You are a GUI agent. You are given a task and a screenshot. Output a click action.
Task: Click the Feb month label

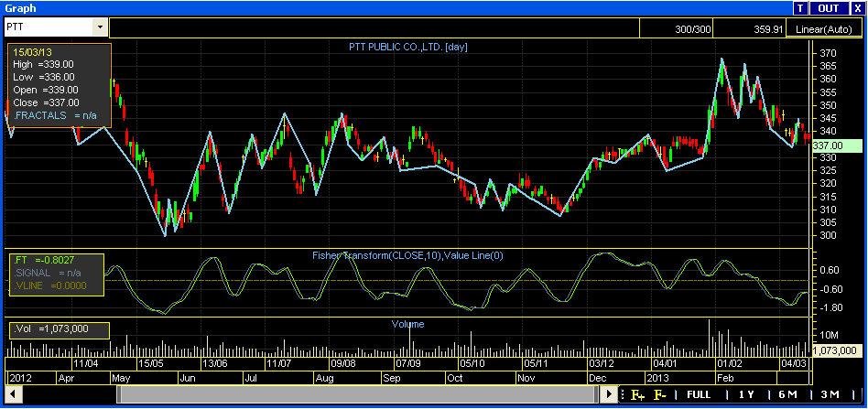(x=726, y=379)
